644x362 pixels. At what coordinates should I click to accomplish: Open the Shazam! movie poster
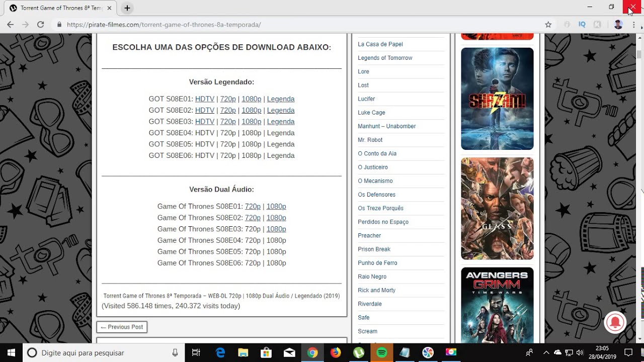click(497, 99)
